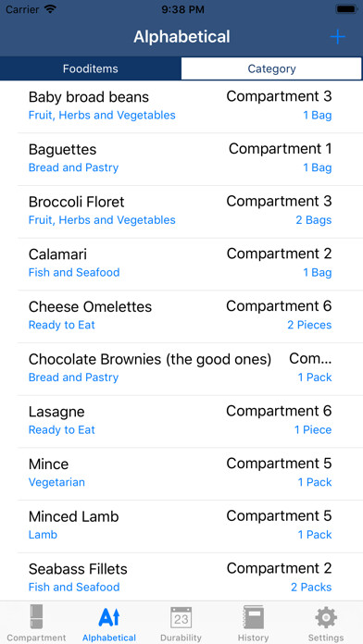Open the Lasagne item
363x644 pixels.
[181, 422]
